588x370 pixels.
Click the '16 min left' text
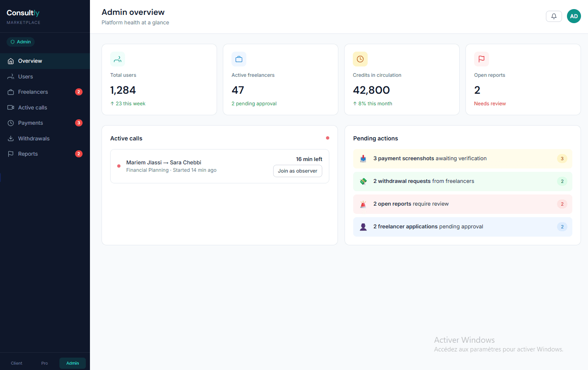(x=309, y=159)
